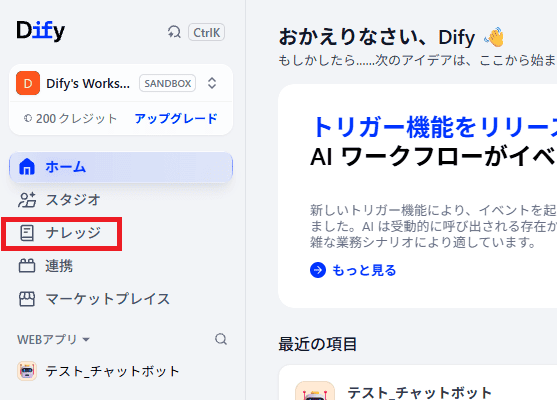The image size is (557, 400).
Task: Click the 最近の項目 heading
Action: click(318, 344)
